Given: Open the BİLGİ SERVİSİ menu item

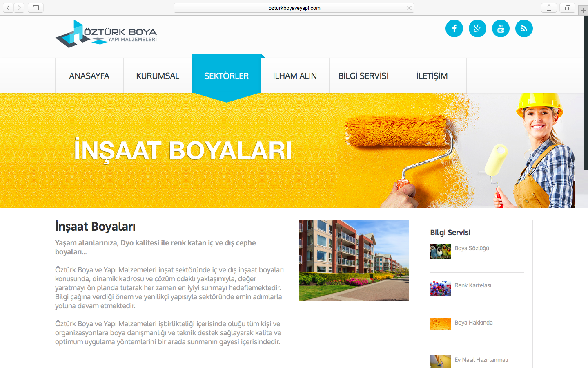Looking at the screenshot, I should coord(363,76).
